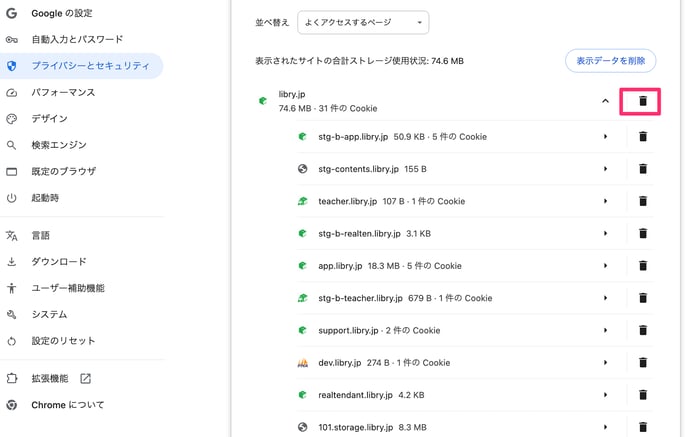Screen dimensions: 688x437
Task: Click the puzzle icon for extensions
Action: [12, 378]
